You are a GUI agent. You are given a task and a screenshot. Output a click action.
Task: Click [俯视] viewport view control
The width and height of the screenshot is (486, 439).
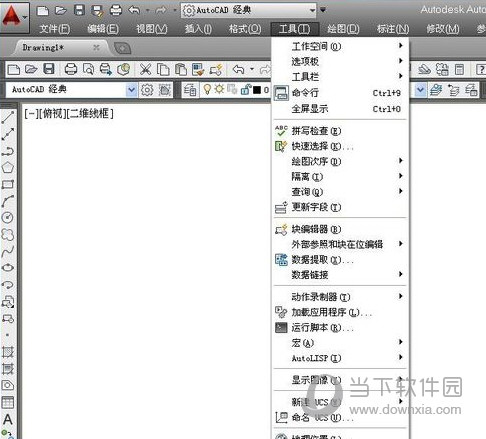(53, 114)
